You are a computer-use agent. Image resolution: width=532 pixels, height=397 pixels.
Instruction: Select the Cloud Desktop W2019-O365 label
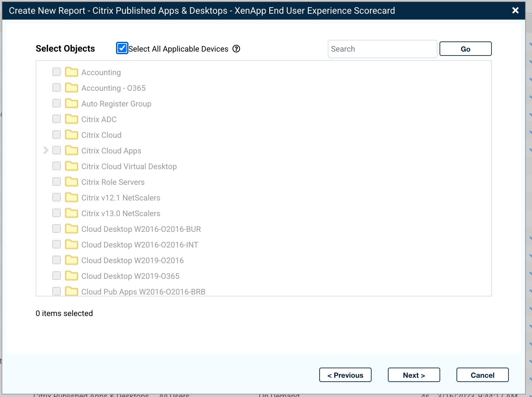pyautogui.click(x=130, y=276)
